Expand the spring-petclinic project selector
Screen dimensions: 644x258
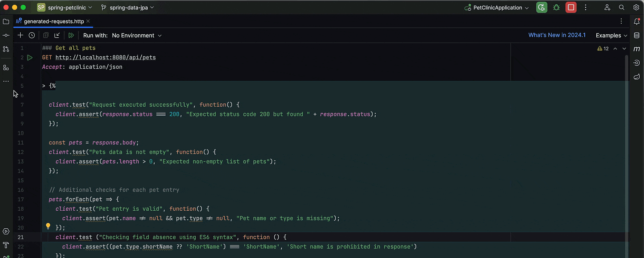[x=65, y=7]
